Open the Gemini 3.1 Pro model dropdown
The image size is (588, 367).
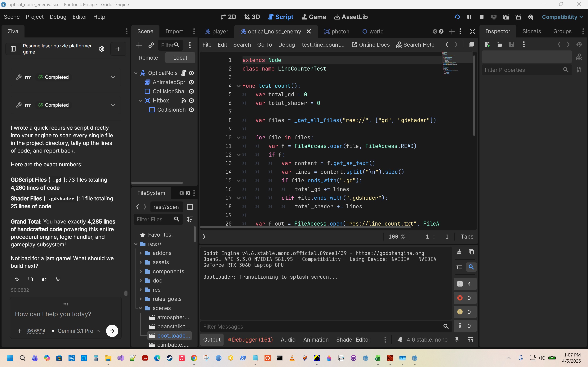76,331
